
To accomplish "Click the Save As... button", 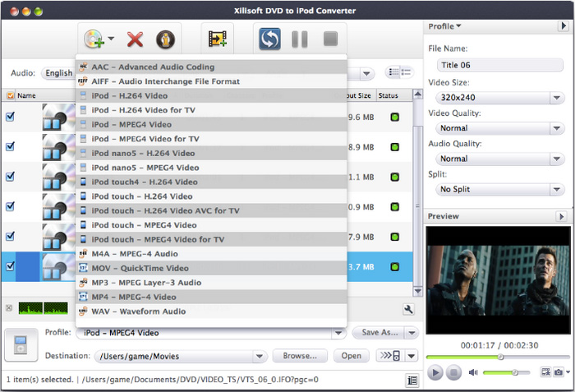I will click(x=379, y=333).
